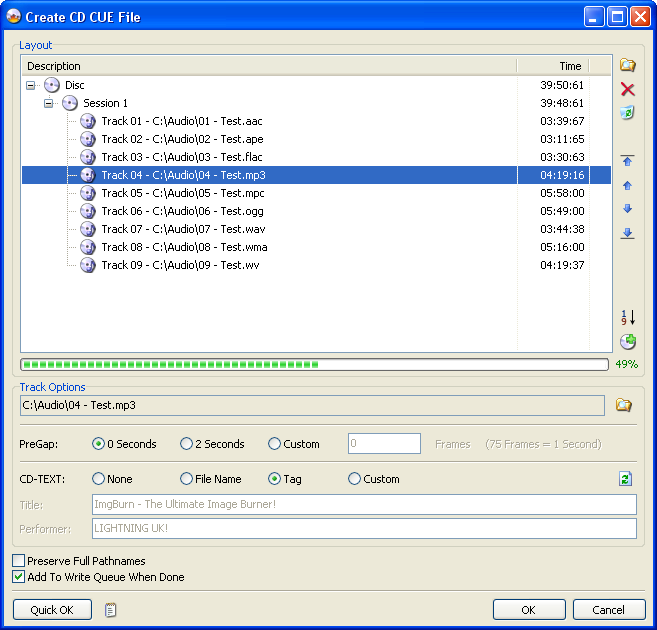Click the browse for file icon beside Layout list
The height and width of the screenshot is (630, 657).
(627, 65)
